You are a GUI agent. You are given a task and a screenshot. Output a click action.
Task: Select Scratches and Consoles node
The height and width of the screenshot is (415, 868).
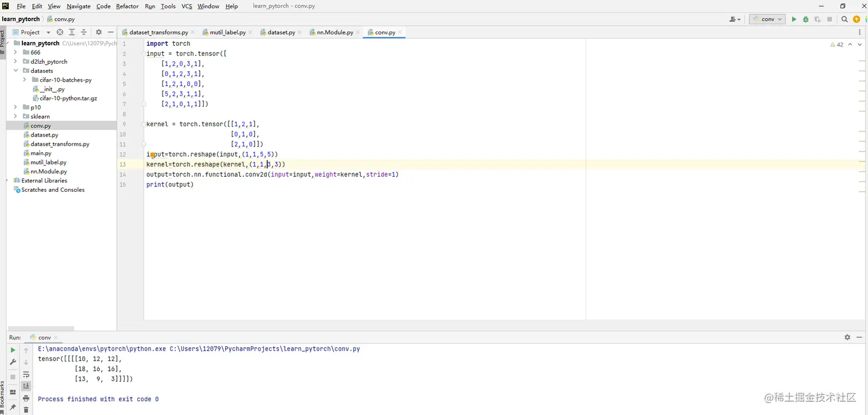(53, 189)
